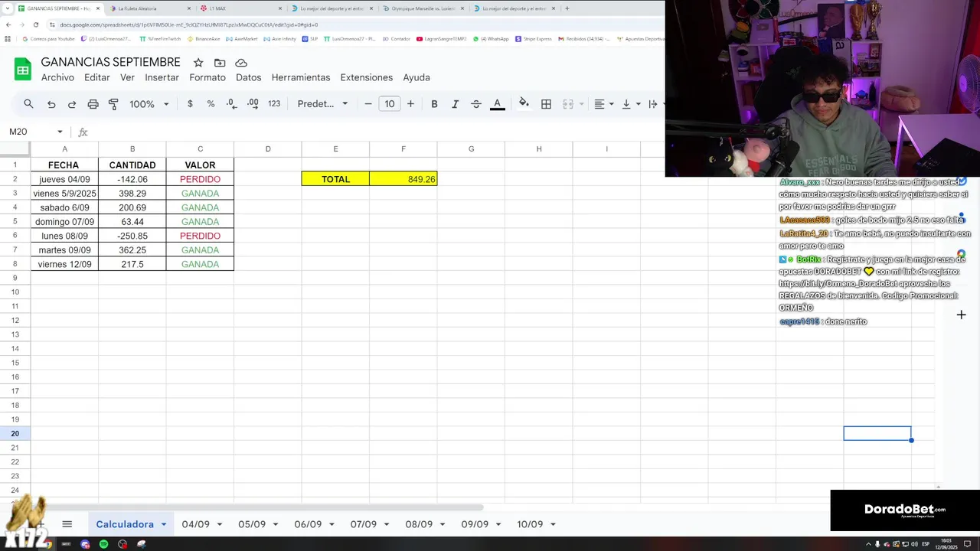This screenshot has width=980, height=551.
Task: Switch to the 05/09 sheet tab
Action: tap(252, 524)
